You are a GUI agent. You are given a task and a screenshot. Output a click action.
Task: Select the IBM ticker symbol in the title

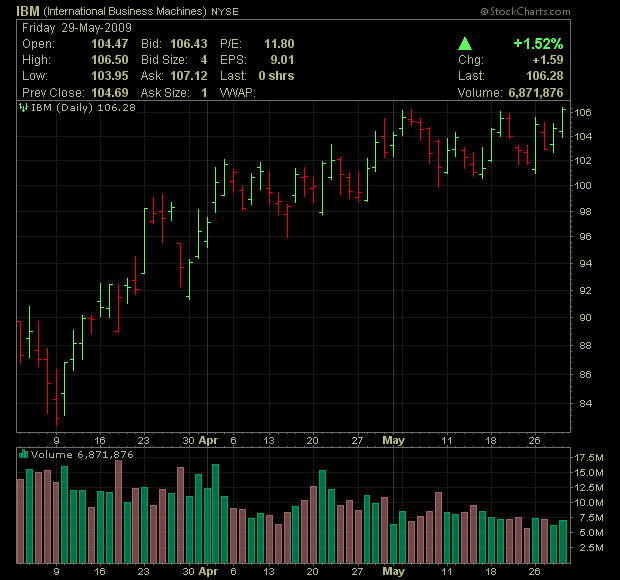(28, 11)
